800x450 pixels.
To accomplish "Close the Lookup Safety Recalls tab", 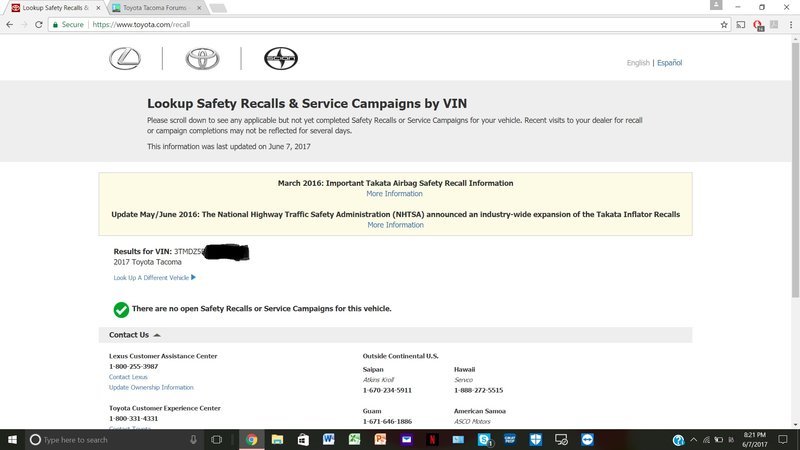I will [x=98, y=8].
